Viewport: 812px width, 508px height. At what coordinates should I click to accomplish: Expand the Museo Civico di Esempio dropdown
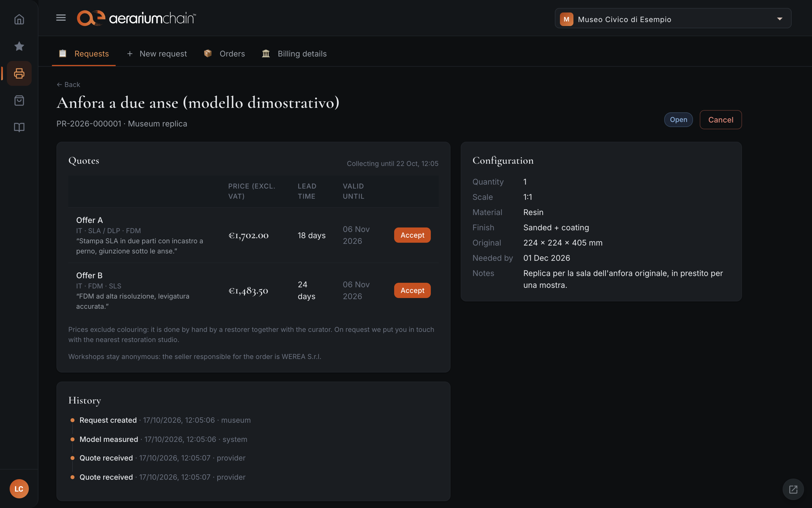[673, 19]
